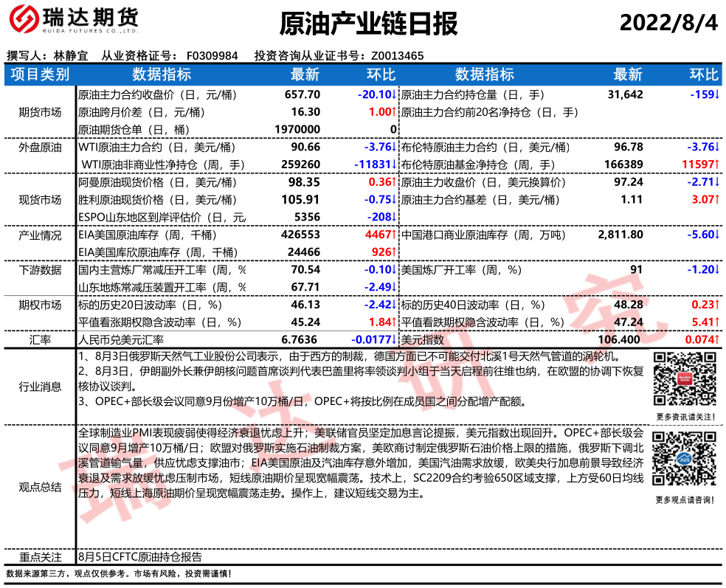Click the QR code above 更多资讯请关注
The image size is (726, 588).
(683, 378)
